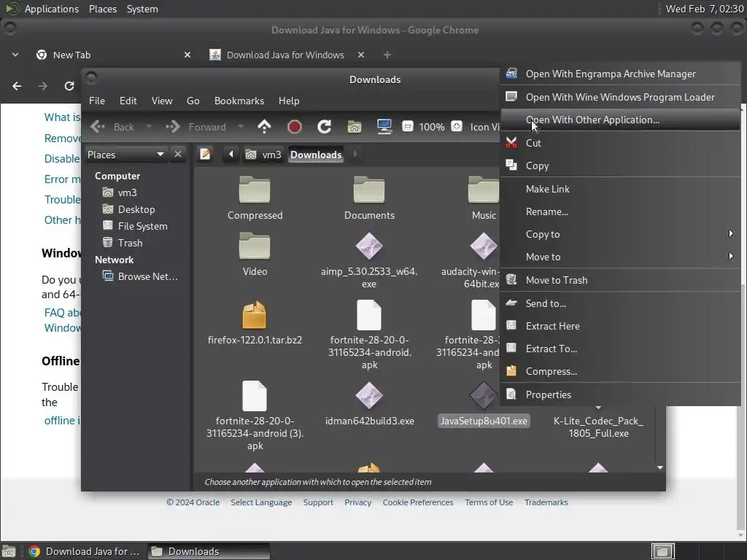
Task: Click the red Stop loading icon
Action: [295, 127]
